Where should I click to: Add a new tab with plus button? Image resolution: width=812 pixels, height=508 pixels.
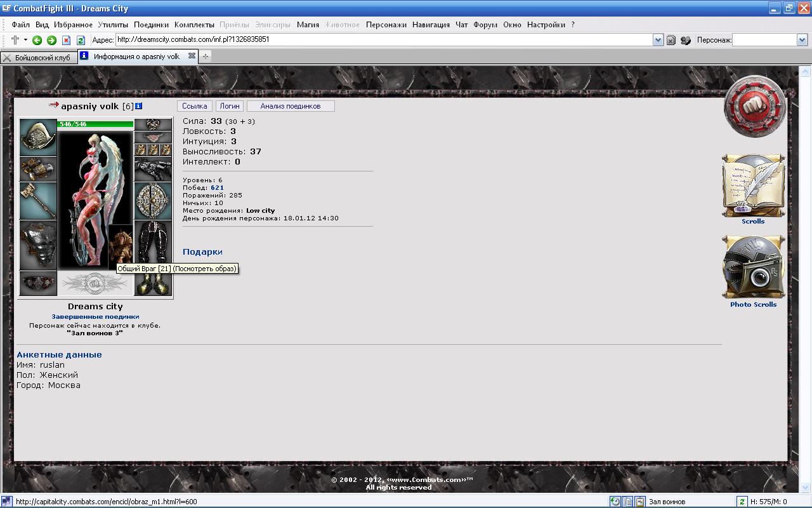(x=205, y=57)
